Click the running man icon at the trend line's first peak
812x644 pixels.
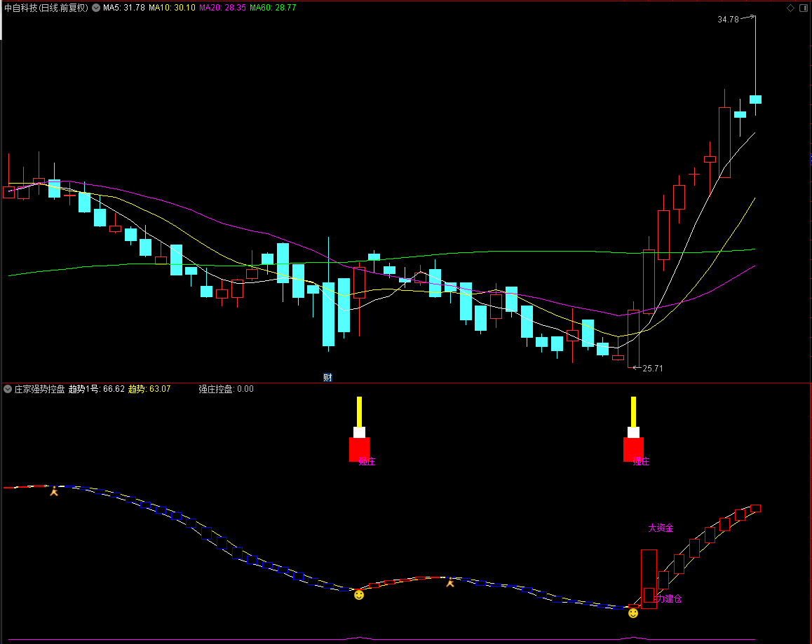54,491
